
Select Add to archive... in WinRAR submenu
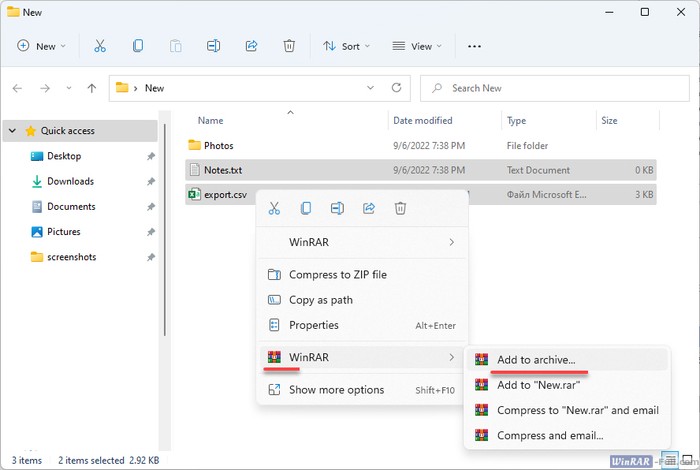click(536, 359)
